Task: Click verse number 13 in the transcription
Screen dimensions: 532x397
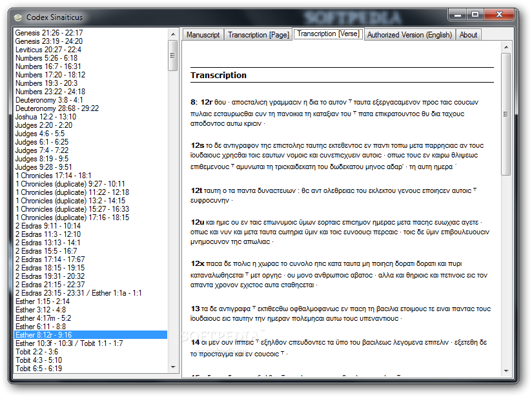Action: click(x=195, y=309)
